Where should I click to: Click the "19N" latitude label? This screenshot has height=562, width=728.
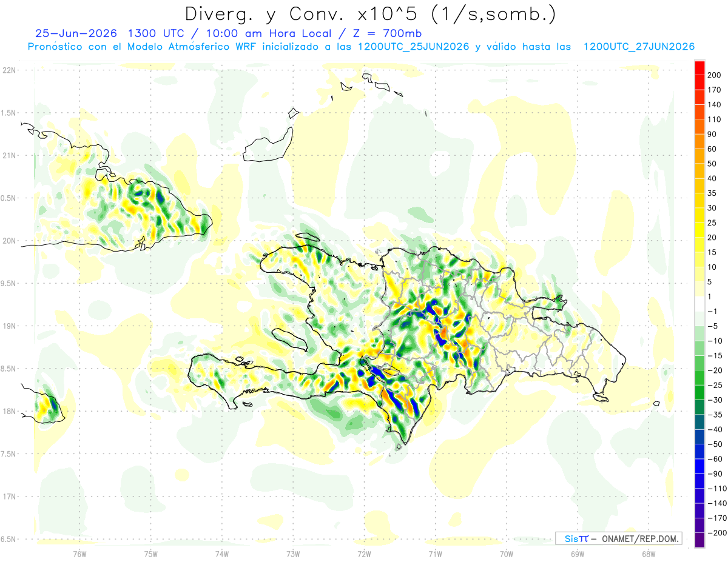pos(8,326)
